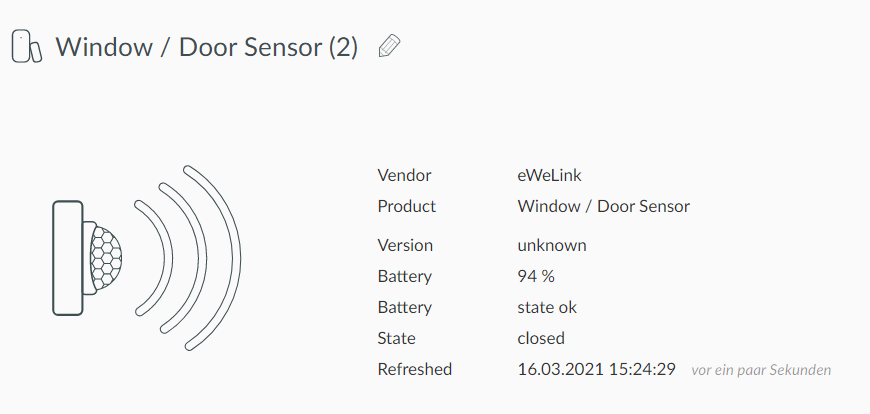
Task: Click the Vendor label
Action: tap(404, 175)
